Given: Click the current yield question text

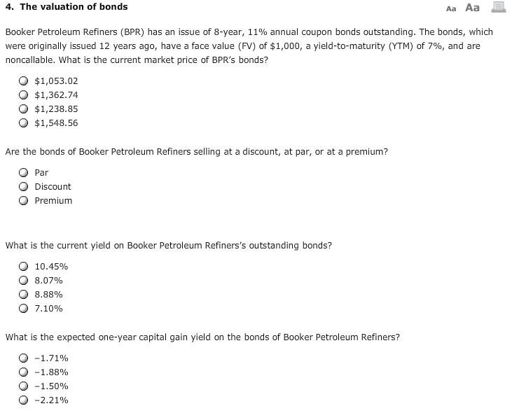Looking at the screenshot, I should (x=169, y=246).
